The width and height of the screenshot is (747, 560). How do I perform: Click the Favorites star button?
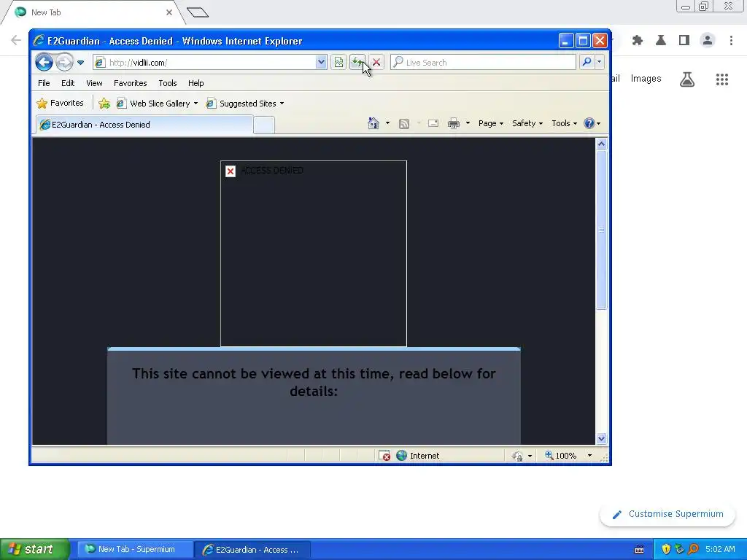pos(60,103)
